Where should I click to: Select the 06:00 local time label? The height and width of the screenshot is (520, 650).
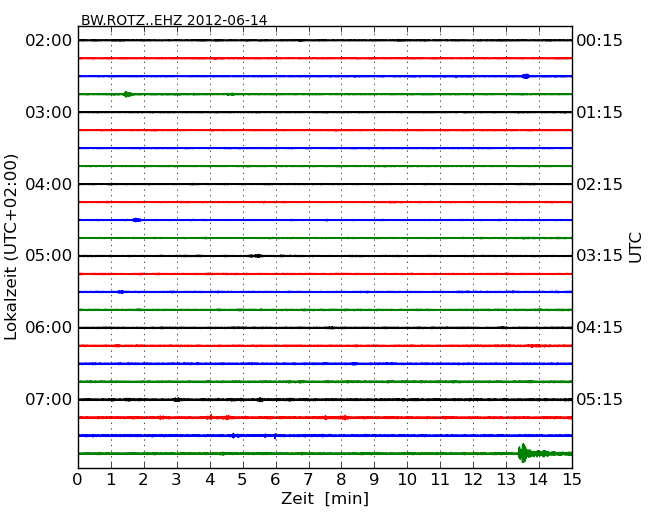coord(49,328)
